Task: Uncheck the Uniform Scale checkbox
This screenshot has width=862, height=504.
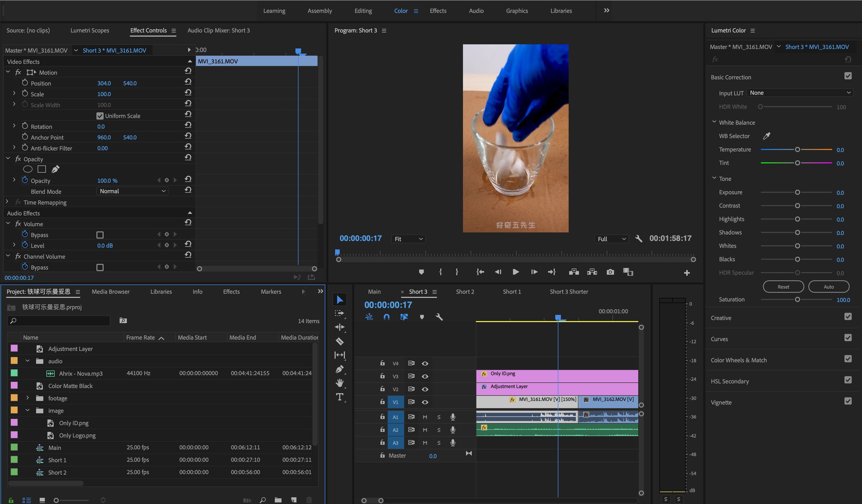Action: point(100,116)
